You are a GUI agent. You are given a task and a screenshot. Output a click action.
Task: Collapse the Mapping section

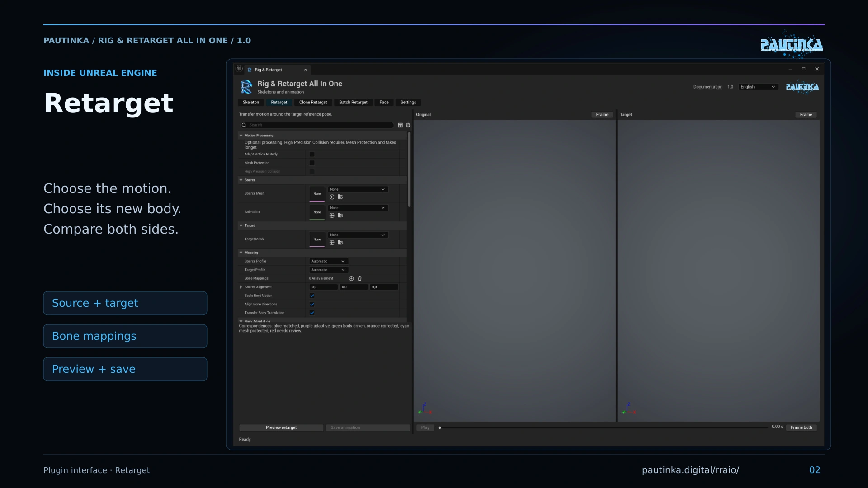(x=241, y=253)
